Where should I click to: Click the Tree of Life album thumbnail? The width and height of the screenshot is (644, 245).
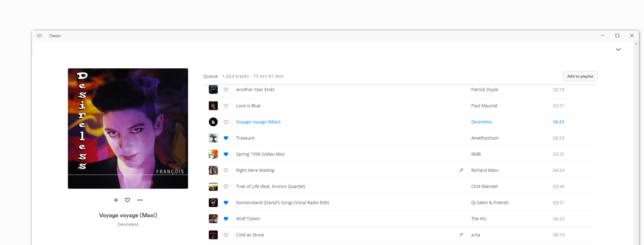(x=213, y=186)
